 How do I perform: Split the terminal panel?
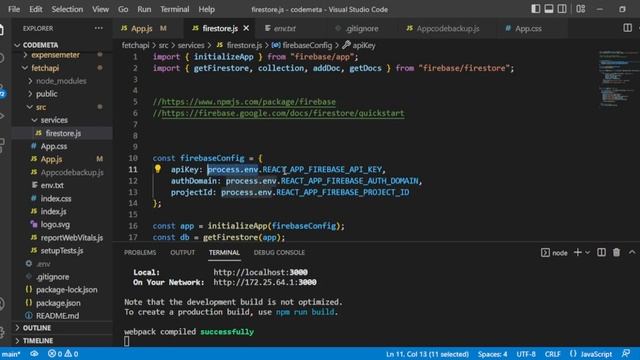pyautogui.click(x=601, y=252)
